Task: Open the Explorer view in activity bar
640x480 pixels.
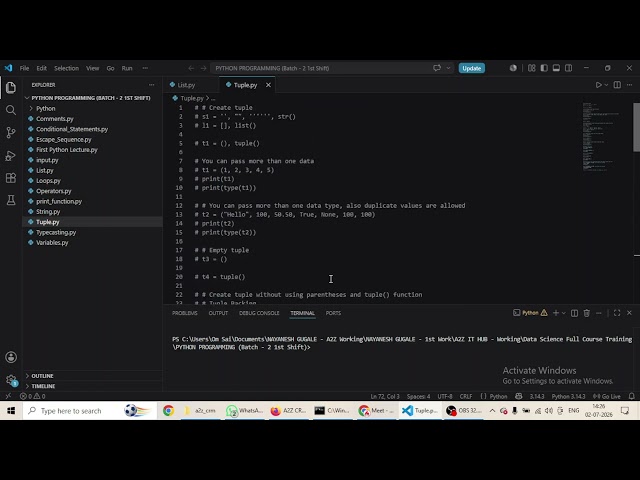Action: [11, 87]
